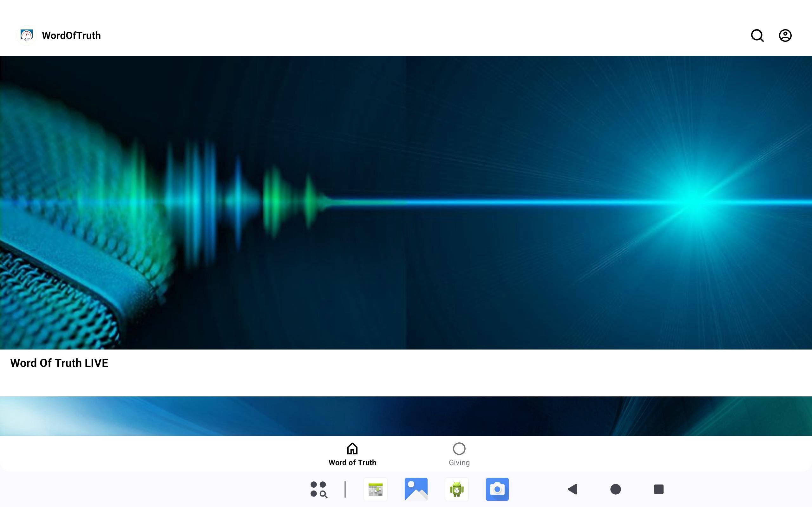Image resolution: width=812 pixels, height=507 pixels.
Task: Open the second blue banner below LIVE
Action: (406, 416)
